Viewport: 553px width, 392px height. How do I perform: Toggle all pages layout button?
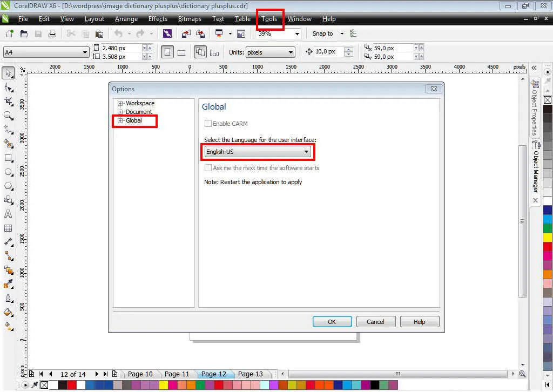[200, 52]
